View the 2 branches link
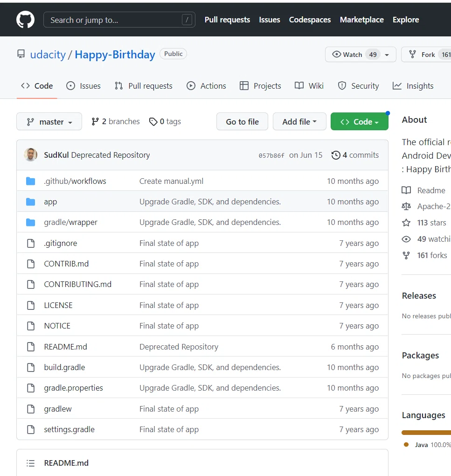 (116, 121)
